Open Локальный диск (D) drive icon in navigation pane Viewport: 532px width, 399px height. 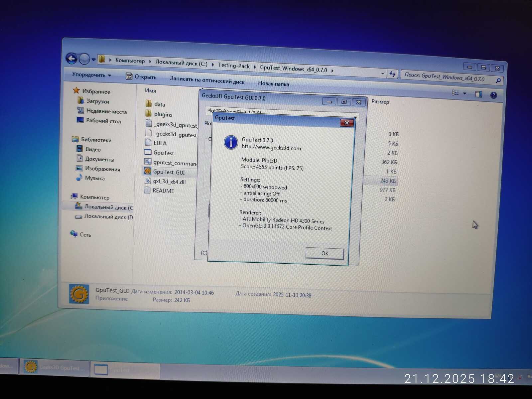pos(78,216)
